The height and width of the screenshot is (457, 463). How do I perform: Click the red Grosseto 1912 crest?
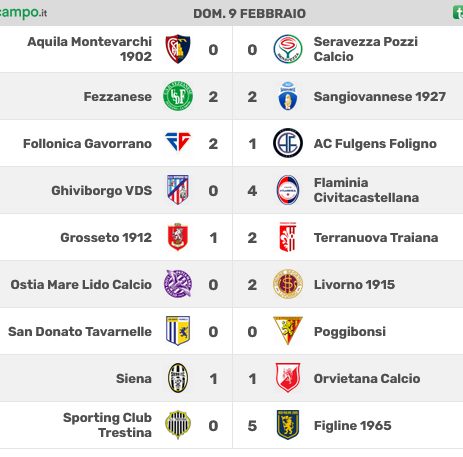click(178, 237)
